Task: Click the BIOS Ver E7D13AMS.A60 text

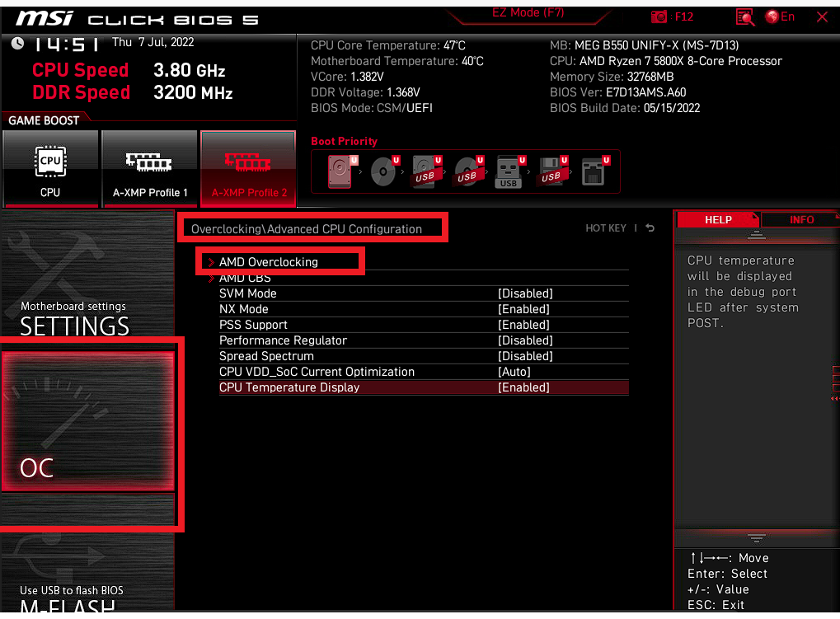Action: (x=617, y=92)
